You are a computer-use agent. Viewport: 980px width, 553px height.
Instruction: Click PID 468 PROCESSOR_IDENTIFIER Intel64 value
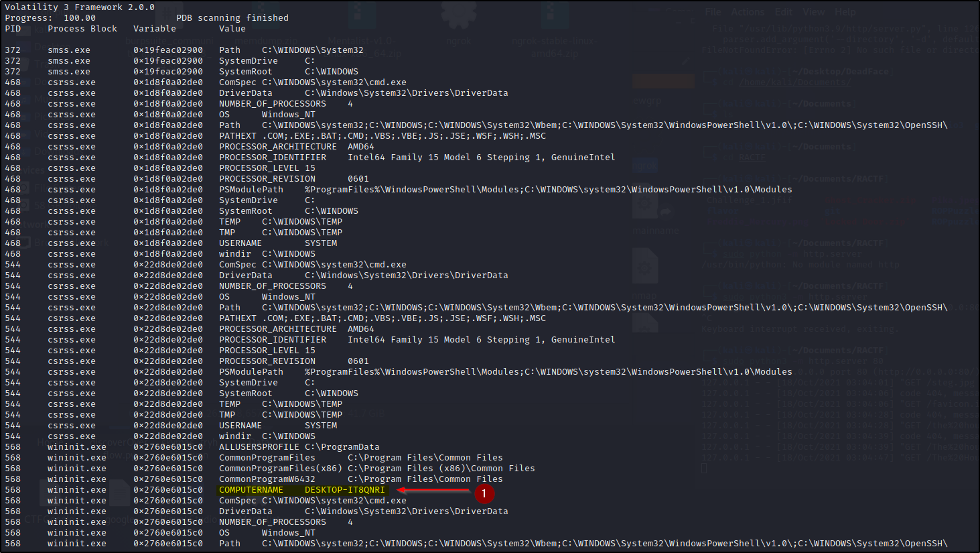(x=482, y=158)
